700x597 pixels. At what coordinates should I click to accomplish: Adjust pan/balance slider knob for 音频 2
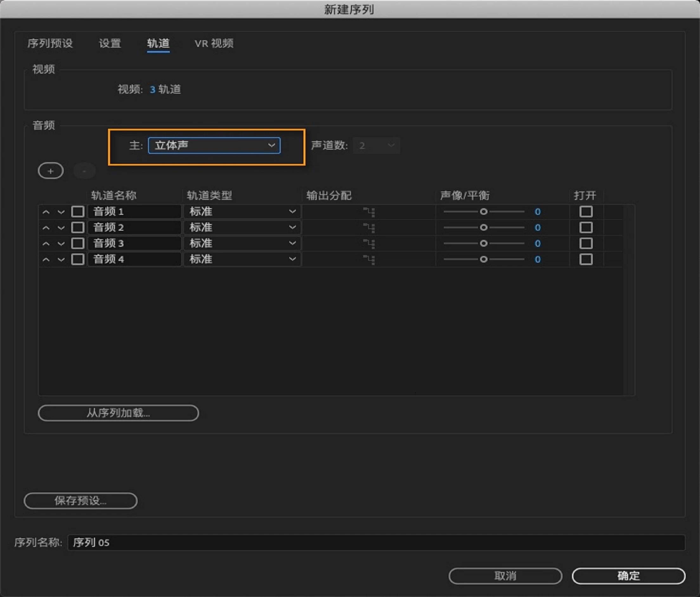pyautogui.click(x=483, y=227)
